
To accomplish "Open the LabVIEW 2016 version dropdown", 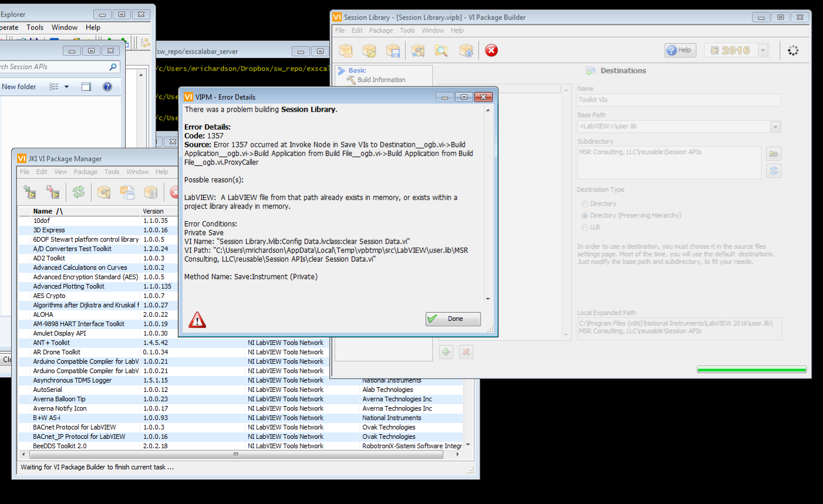I will tap(763, 50).
